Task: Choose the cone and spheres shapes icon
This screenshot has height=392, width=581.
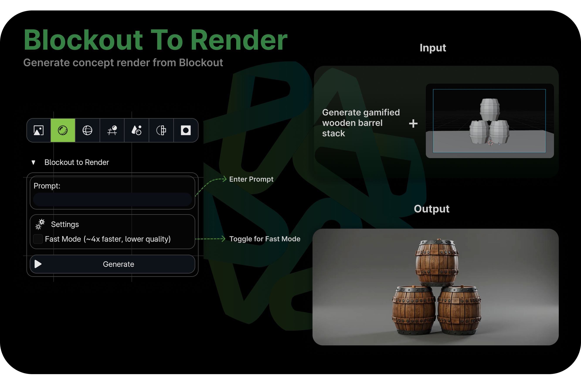Action: 136,130
